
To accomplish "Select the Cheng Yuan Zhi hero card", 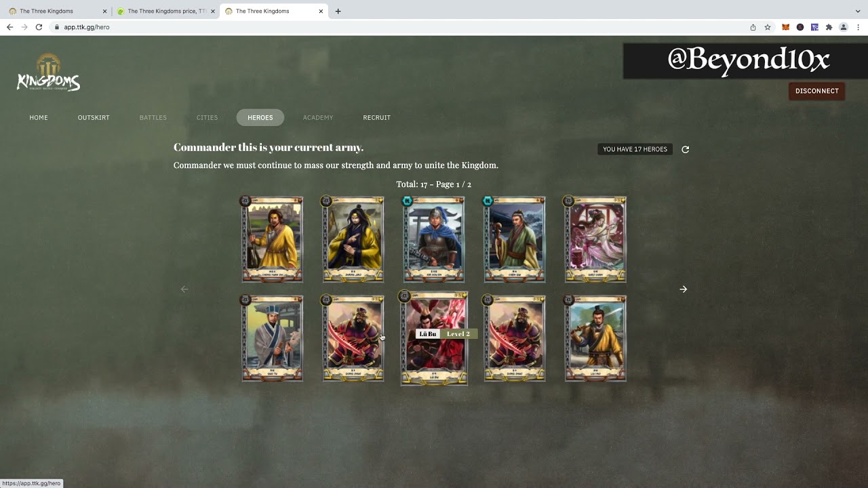I will pyautogui.click(x=273, y=239).
